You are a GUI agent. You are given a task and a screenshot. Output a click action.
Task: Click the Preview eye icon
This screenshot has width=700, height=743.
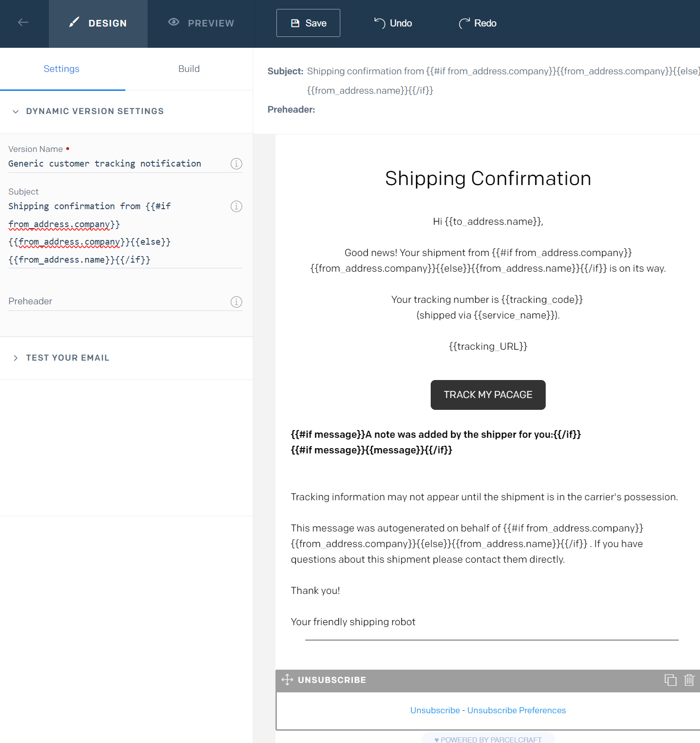click(x=174, y=22)
